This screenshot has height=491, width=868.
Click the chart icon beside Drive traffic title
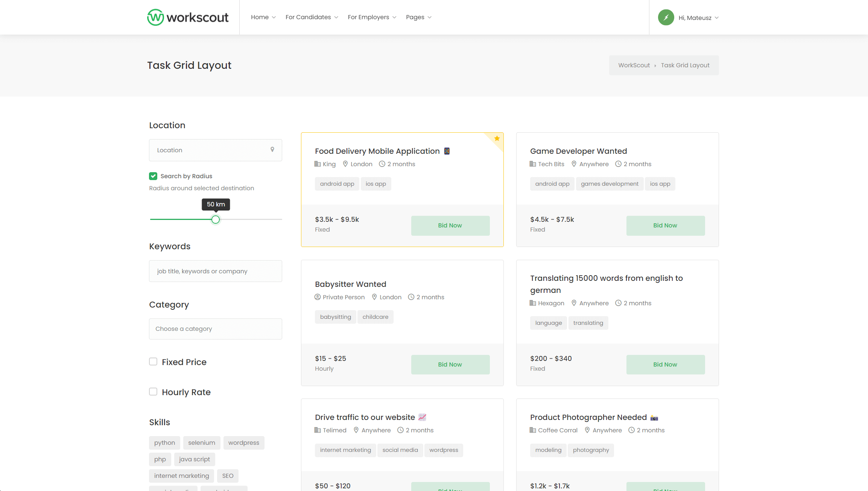pyautogui.click(x=422, y=417)
